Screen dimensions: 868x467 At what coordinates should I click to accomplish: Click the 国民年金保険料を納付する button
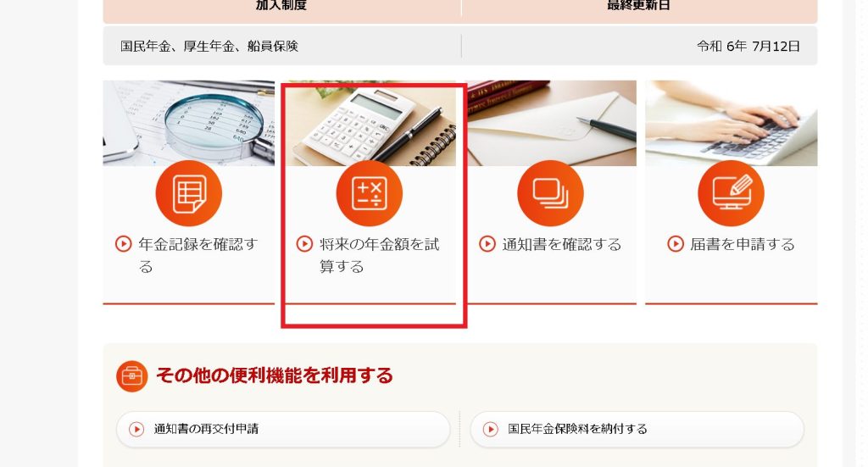(x=637, y=430)
